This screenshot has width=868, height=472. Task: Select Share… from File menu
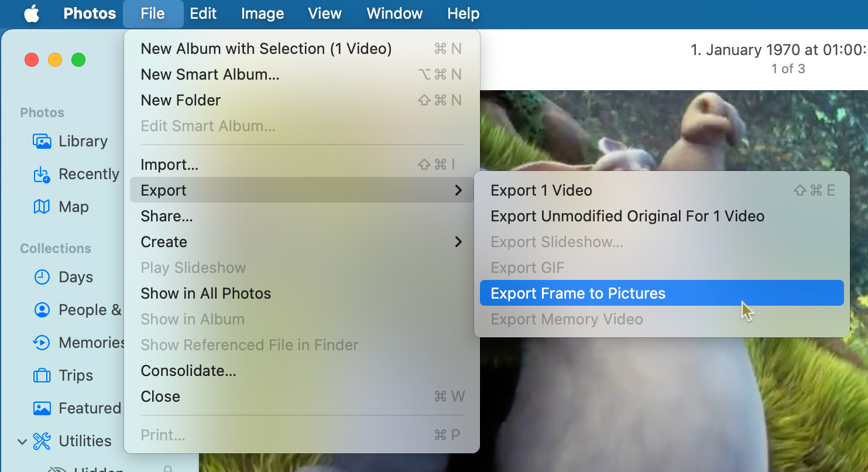[x=301, y=216]
